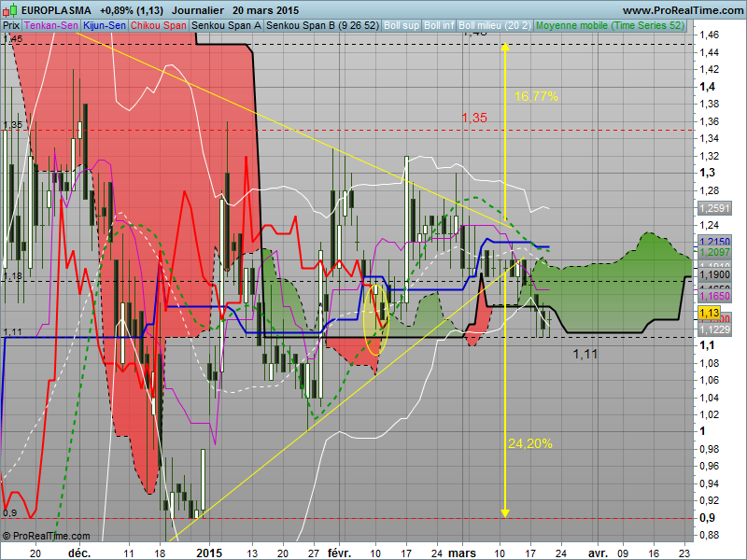The height and width of the screenshot is (560, 747).
Task: Click the chart icon beside EUROPLASMA title
Action: coord(6,9)
